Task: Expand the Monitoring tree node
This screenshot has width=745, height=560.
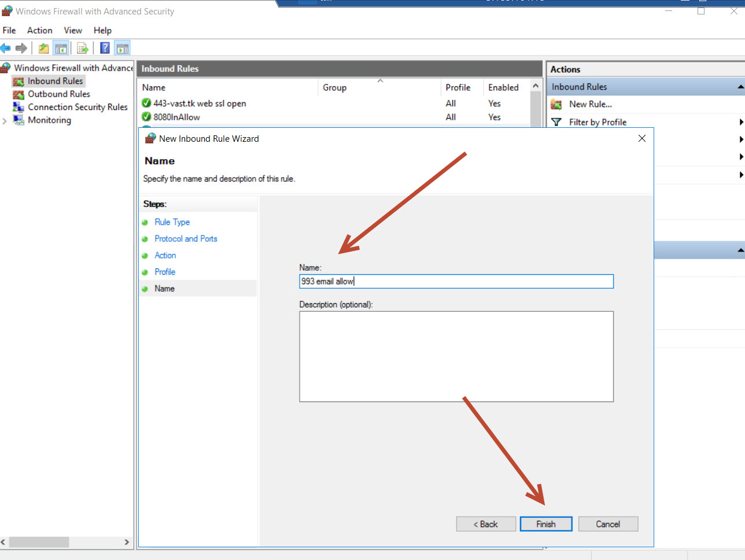Action: tap(5, 121)
